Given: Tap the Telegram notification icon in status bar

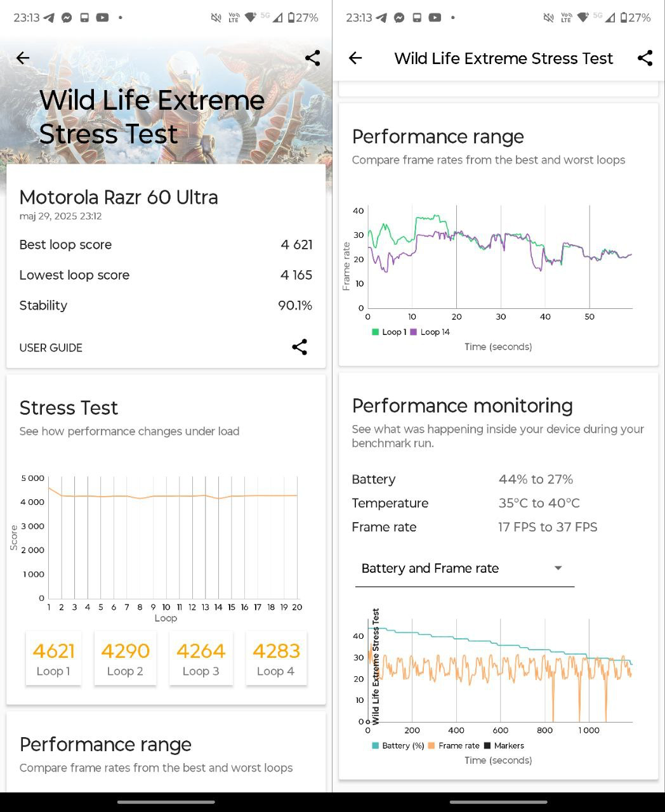Looking at the screenshot, I should tap(49, 18).
